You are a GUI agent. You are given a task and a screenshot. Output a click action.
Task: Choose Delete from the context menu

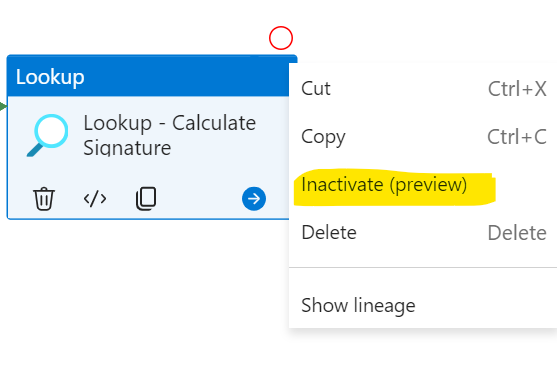[423, 233]
